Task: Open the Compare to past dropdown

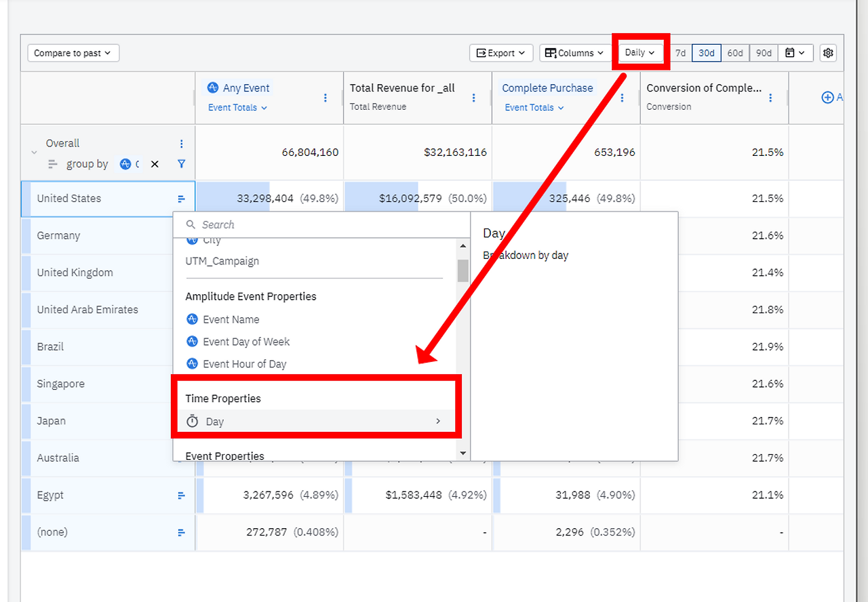Action: click(x=73, y=53)
